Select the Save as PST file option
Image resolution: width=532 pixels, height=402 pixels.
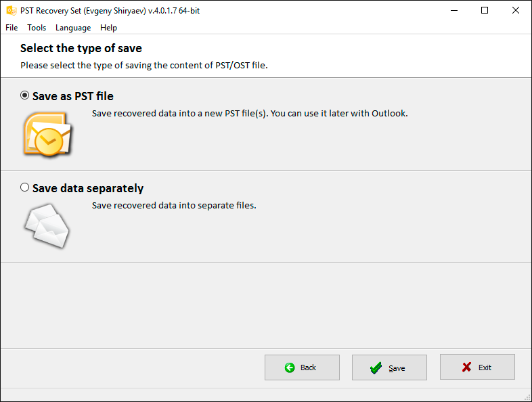pyautogui.click(x=25, y=95)
